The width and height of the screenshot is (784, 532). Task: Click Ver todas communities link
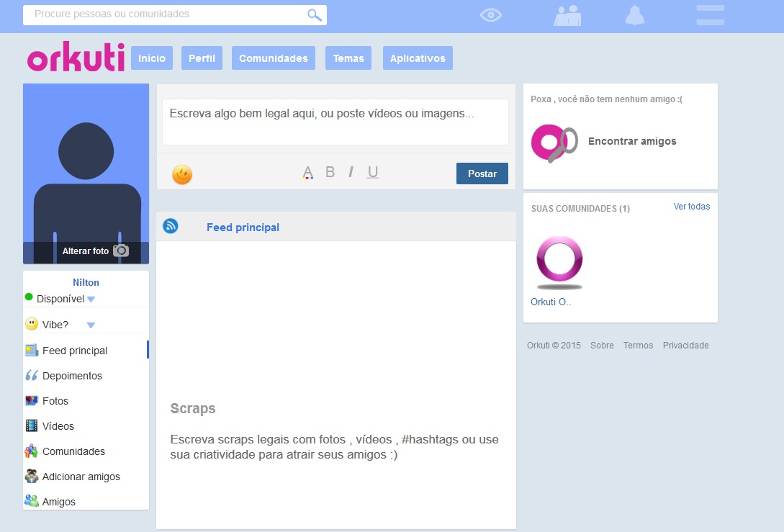point(692,207)
